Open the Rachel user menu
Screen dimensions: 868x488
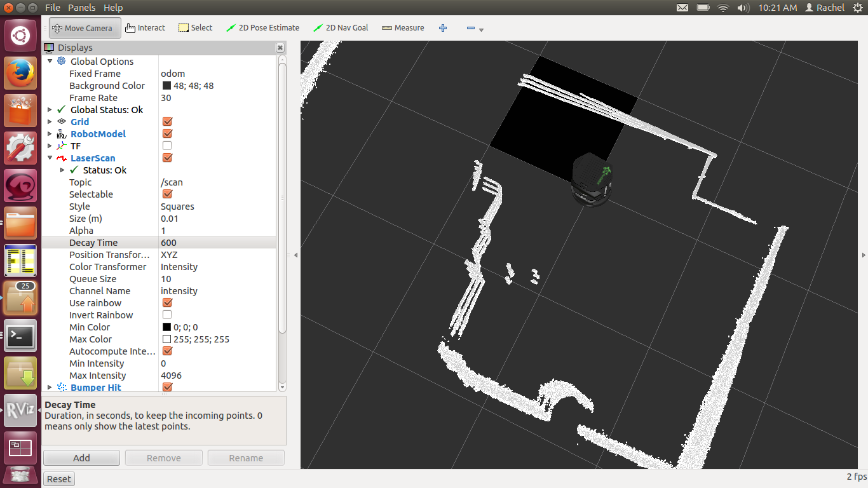[x=825, y=8]
